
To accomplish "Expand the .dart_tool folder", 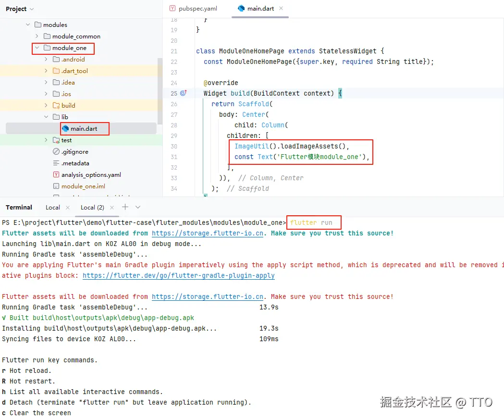I will pyautogui.click(x=46, y=71).
